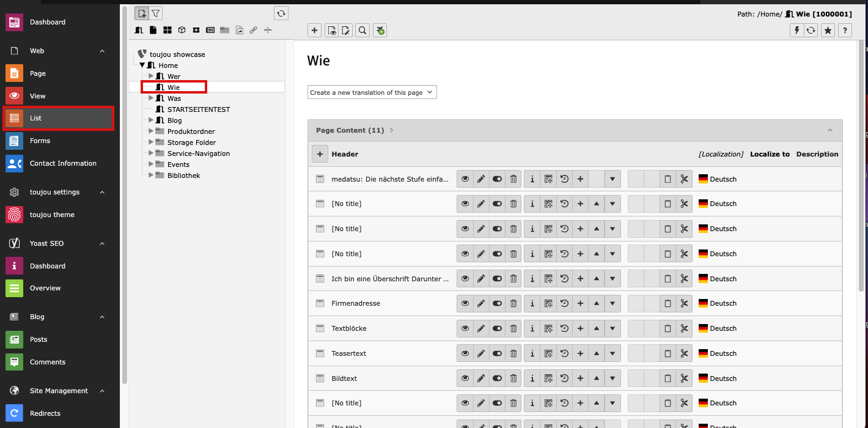Collapse the Home node in page tree
The height and width of the screenshot is (428, 868).
click(x=142, y=65)
